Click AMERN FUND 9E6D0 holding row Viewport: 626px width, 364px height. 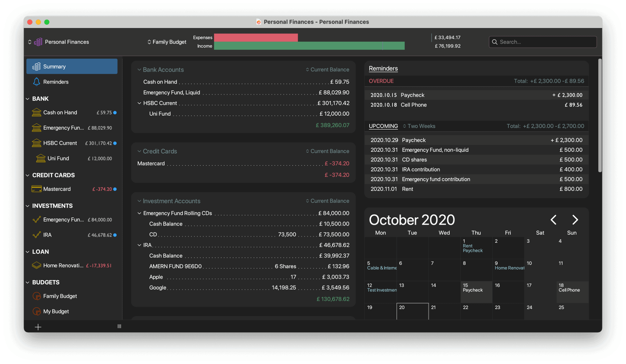(x=249, y=266)
